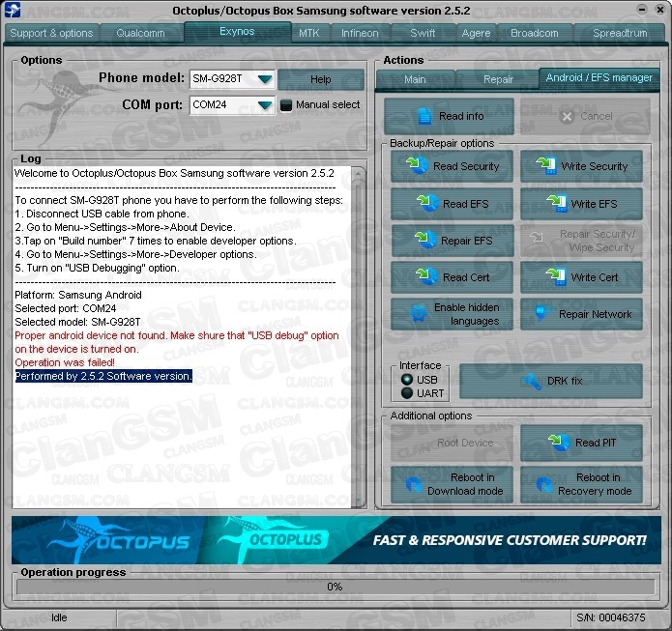Click the DRK fix button
This screenshot has width=672, height=631.
coord(551,381)
